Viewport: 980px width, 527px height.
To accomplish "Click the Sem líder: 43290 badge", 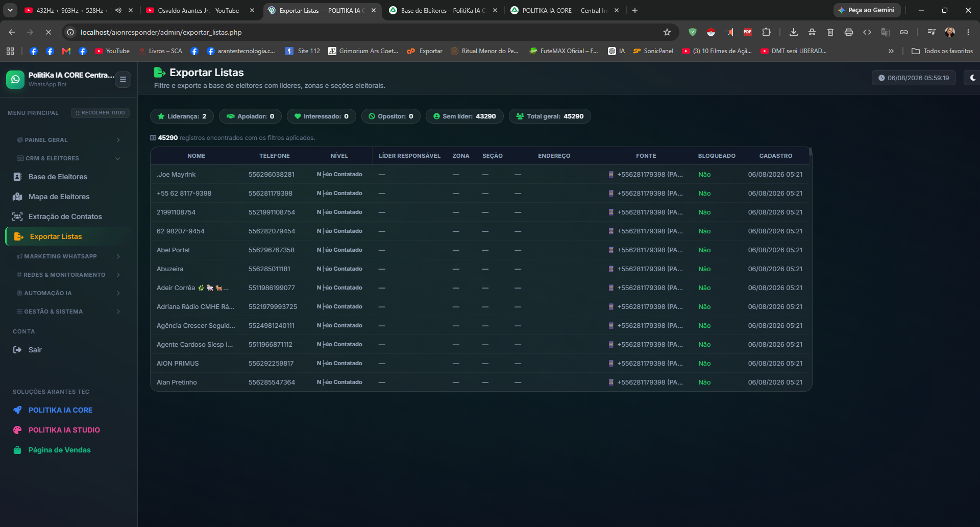I will click(x=464, y=116).
